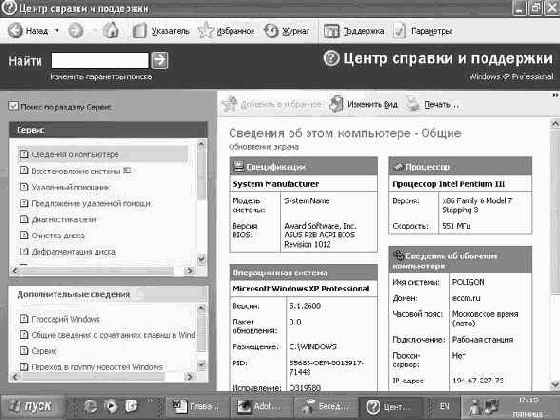This screenshot has width=560, height=420.
Task: Click the Печать print button
Action: (432, 104)
